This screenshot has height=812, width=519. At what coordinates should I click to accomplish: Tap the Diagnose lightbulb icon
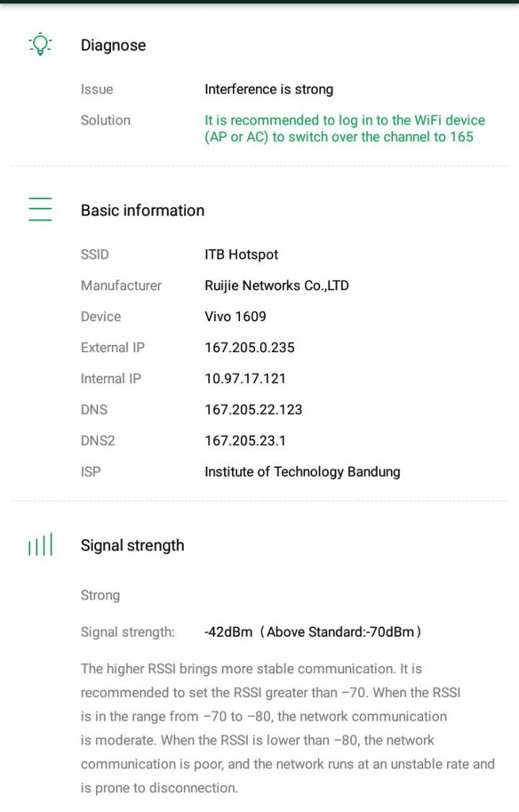coord(40,45)
